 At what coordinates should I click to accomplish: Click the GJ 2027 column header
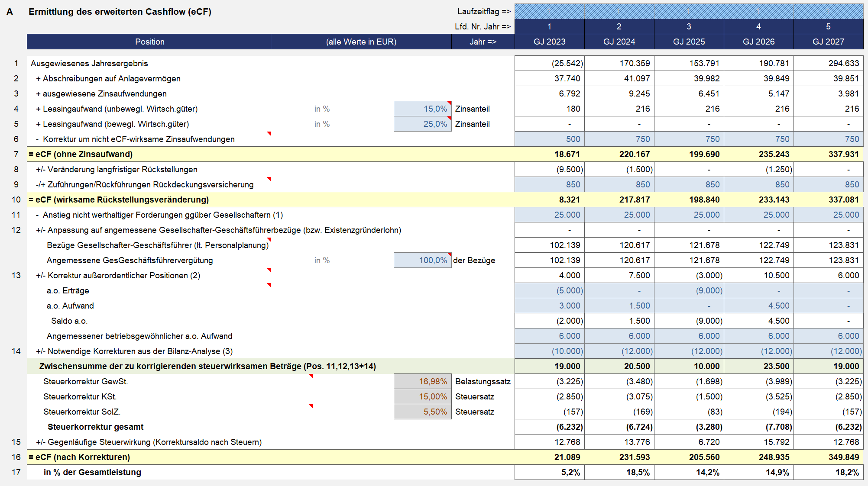pyautogui.click(x=828, y=42)
